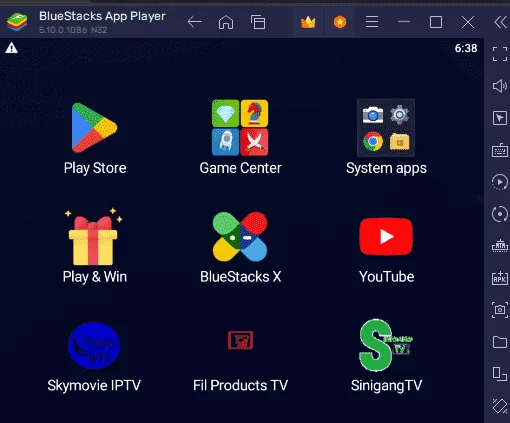Image resolution: width=510 pixels, height=423 pixels.
Task: Maximize the BlueStacks window
Action: point(436,22)
